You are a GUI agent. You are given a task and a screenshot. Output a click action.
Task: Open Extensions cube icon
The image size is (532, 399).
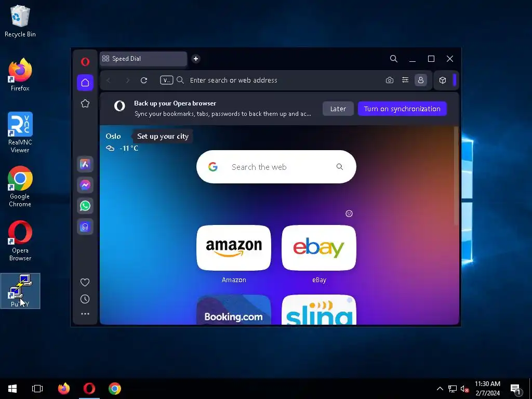(x=443, y=81)
